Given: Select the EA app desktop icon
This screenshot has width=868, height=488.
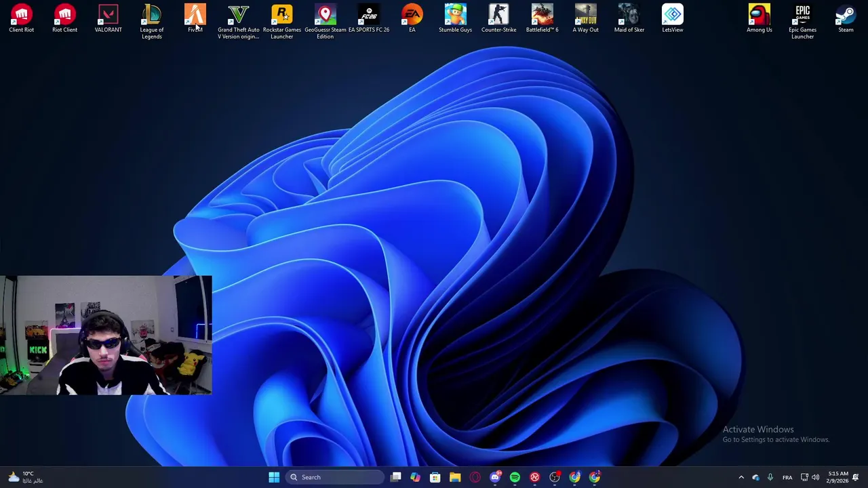Looking at the screenshot, I should [x=412, y=18].
